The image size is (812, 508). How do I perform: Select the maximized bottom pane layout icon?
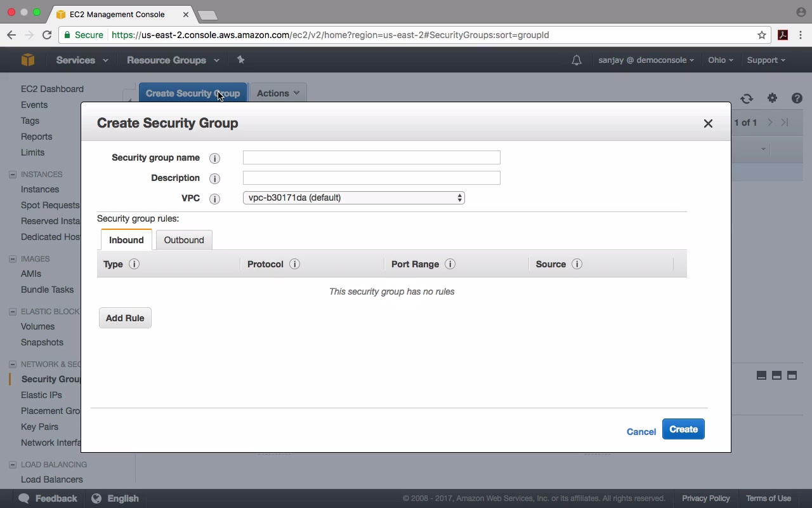tap(792, 375)
